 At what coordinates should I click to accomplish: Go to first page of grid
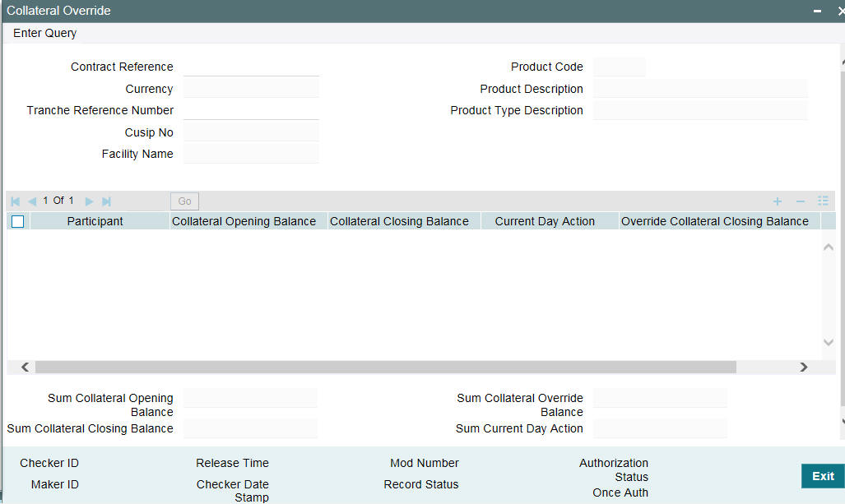point(16,201)
